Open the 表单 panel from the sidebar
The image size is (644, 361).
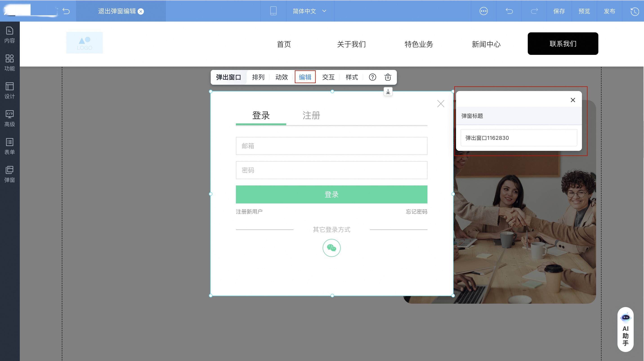tap(9, 146)
